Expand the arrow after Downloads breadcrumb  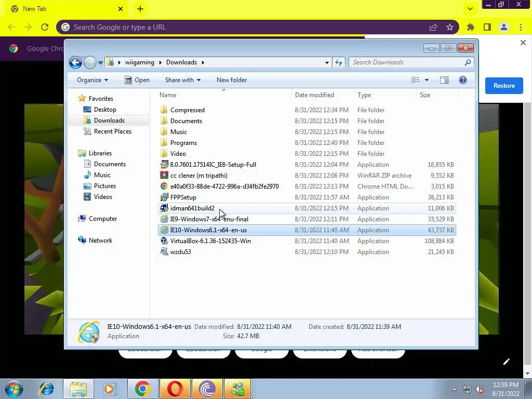click(x=203, y=62)
